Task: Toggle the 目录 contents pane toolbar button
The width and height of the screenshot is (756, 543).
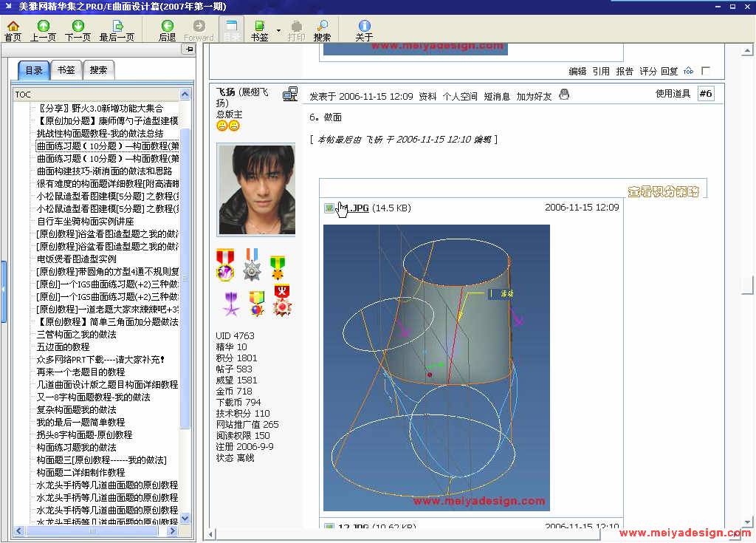Action: (232, 30)
